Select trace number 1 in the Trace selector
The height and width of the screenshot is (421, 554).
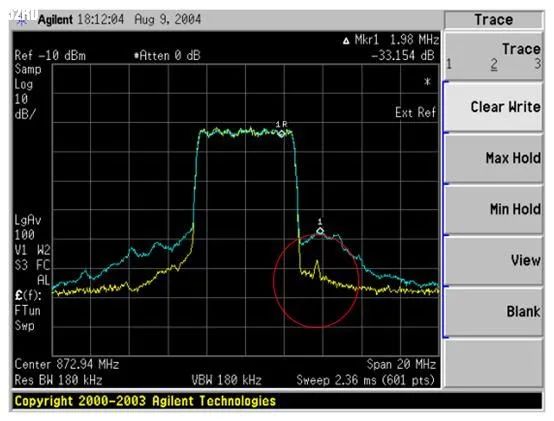[449, 64]
